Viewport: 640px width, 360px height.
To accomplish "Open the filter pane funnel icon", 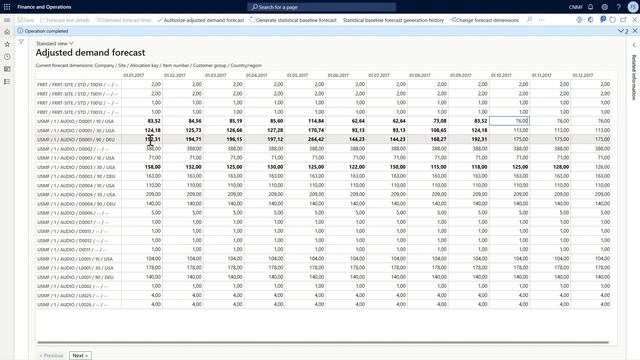I will [x=21, y=42].
